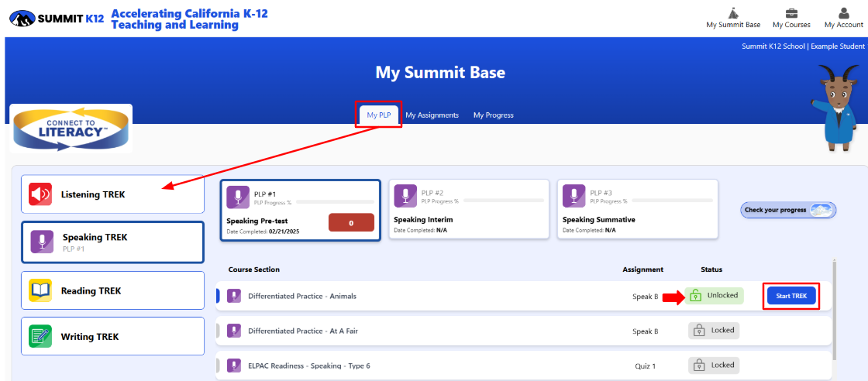The image size is (868, 381).
Task: Switch to the My Assignments tab
Action: 432,115
